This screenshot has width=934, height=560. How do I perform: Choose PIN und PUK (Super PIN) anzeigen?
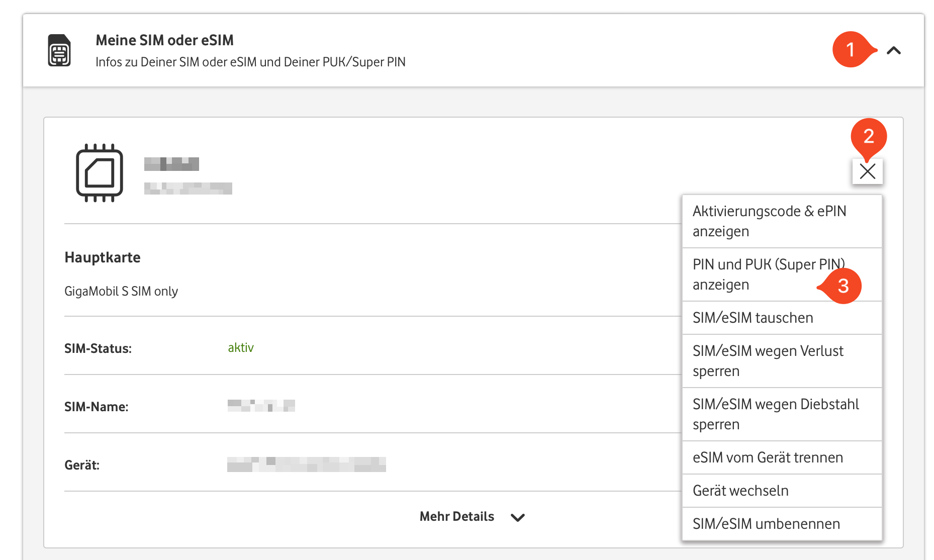point(754,274)
